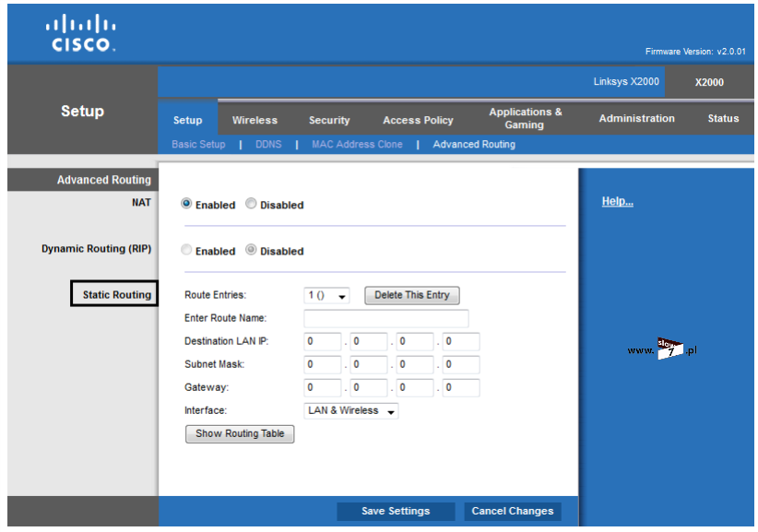Select NAT Enabled radio button
758x532 pixels.
(186, 205)
